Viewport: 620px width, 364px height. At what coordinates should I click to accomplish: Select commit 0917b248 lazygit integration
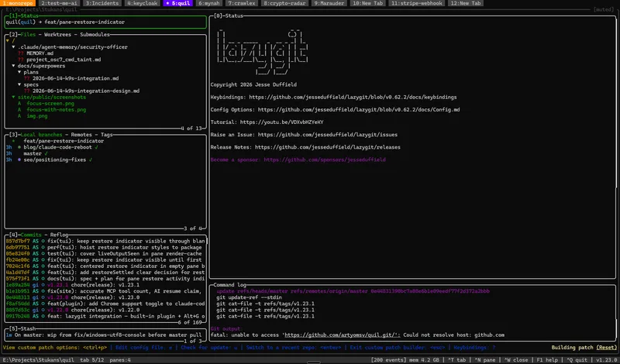(x=105, y=317)
